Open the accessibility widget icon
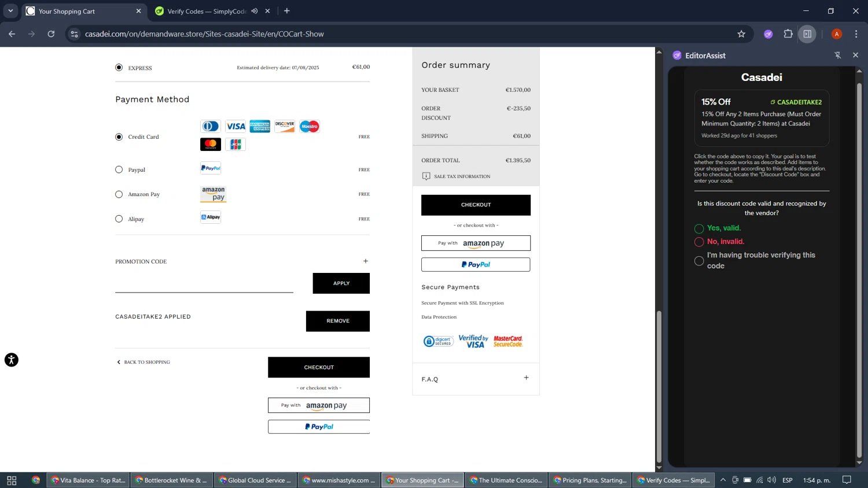868x488 pixels. click(12, 360)
